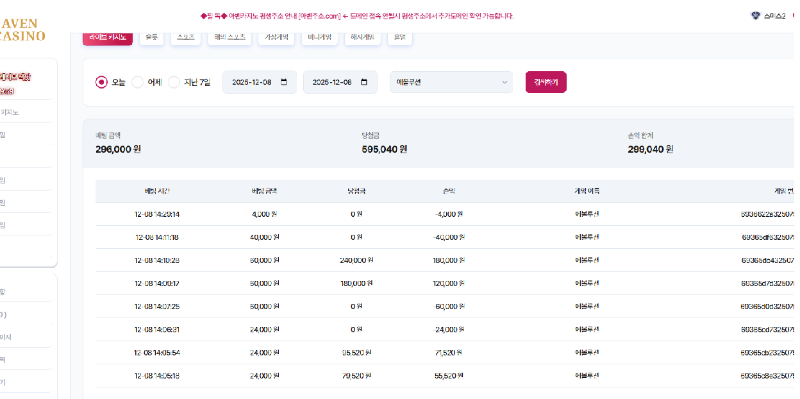Click the Aven Casino logo

(x=22, y=30)
